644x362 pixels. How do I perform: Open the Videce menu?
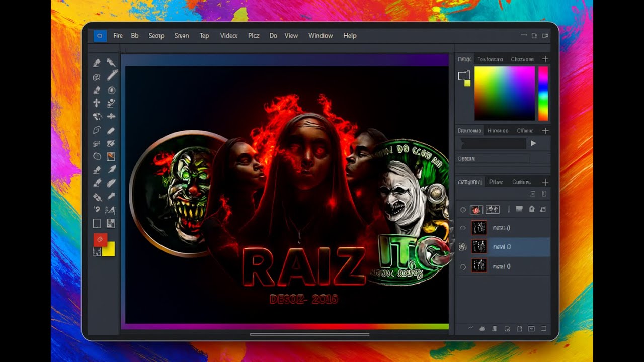pos(229,36)
